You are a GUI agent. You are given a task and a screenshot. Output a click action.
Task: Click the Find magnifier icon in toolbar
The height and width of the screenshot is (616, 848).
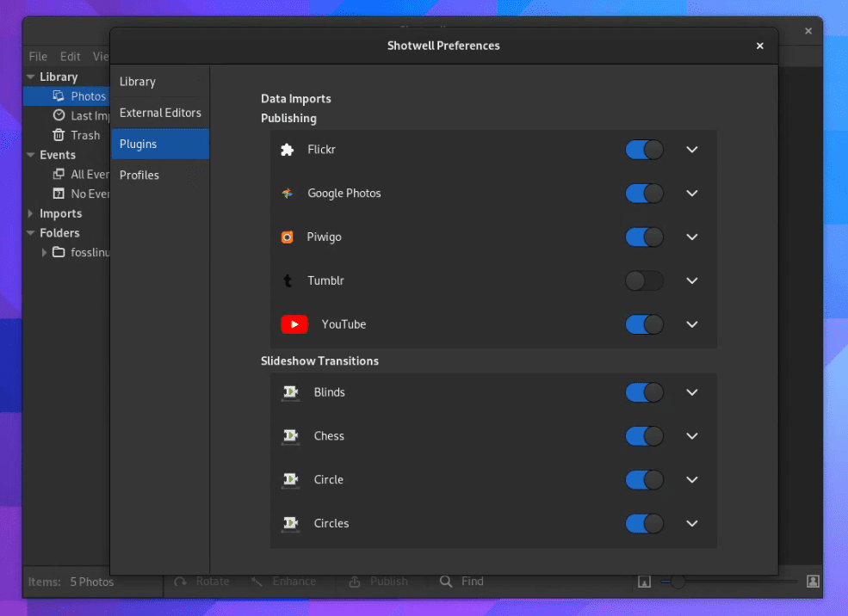[446, 582]
